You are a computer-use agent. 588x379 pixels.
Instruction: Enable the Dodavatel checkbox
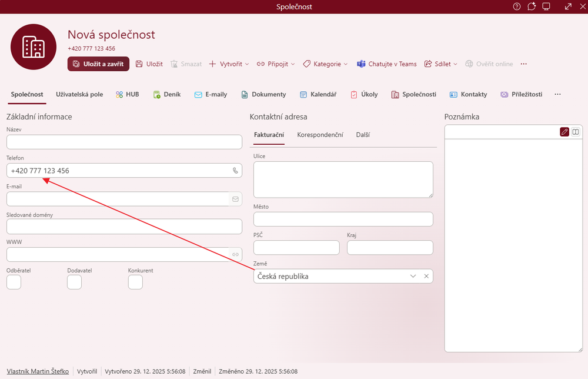(74, 282)
